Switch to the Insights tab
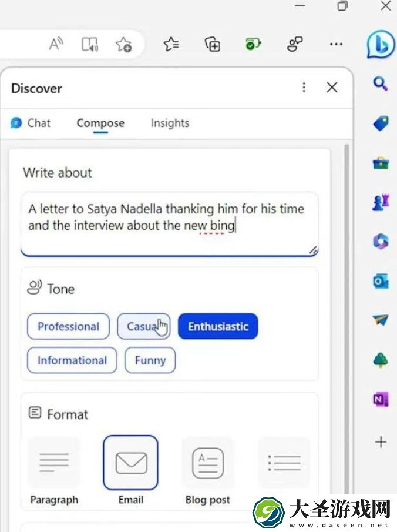 [170, 123]
